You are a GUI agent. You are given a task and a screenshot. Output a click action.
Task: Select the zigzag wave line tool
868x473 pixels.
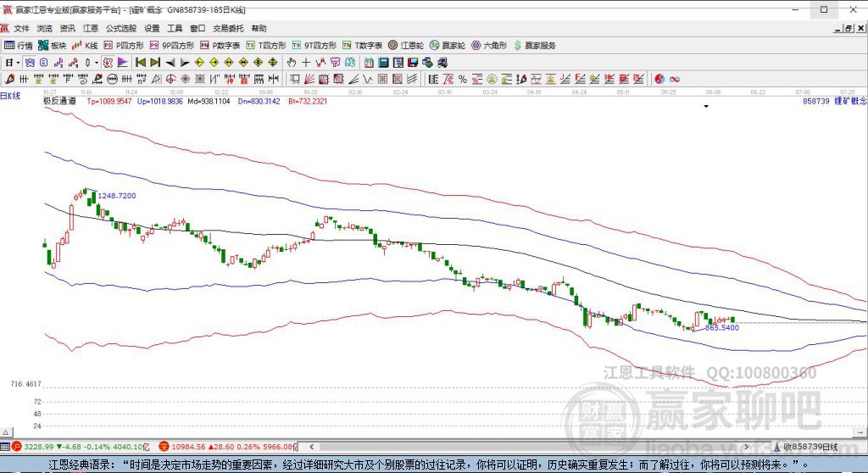[x=368, y=79]
